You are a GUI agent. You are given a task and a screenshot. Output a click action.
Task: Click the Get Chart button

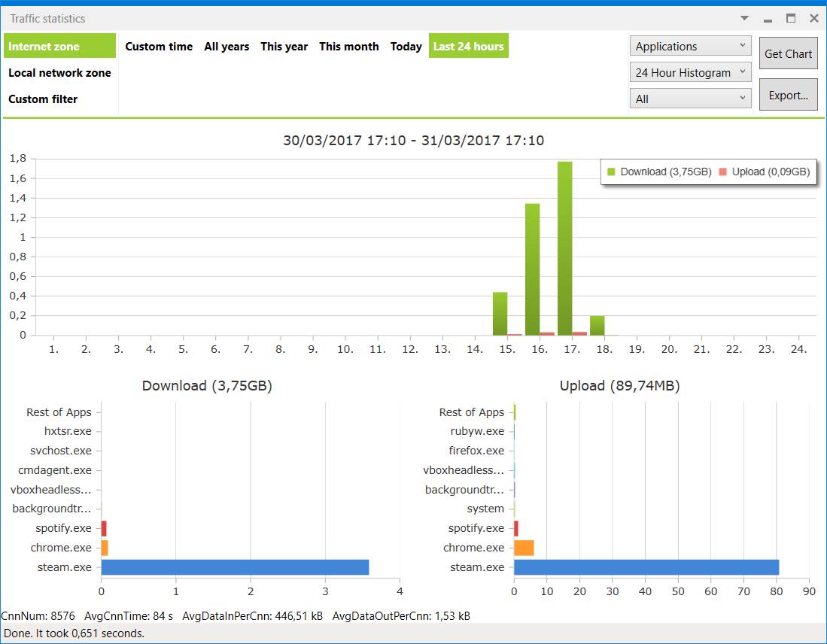pos(788,53)
